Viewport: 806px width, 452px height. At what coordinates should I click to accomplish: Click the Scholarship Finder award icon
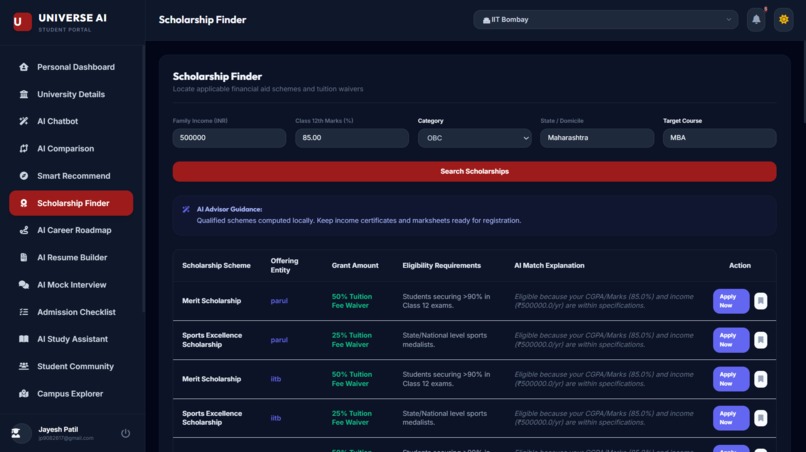point(24,203)
